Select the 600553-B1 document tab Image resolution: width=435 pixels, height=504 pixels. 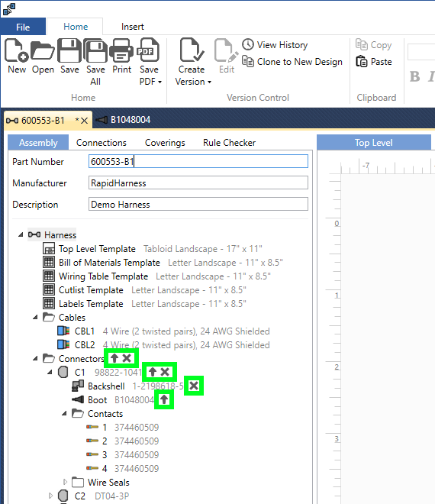tap(42, 121)
